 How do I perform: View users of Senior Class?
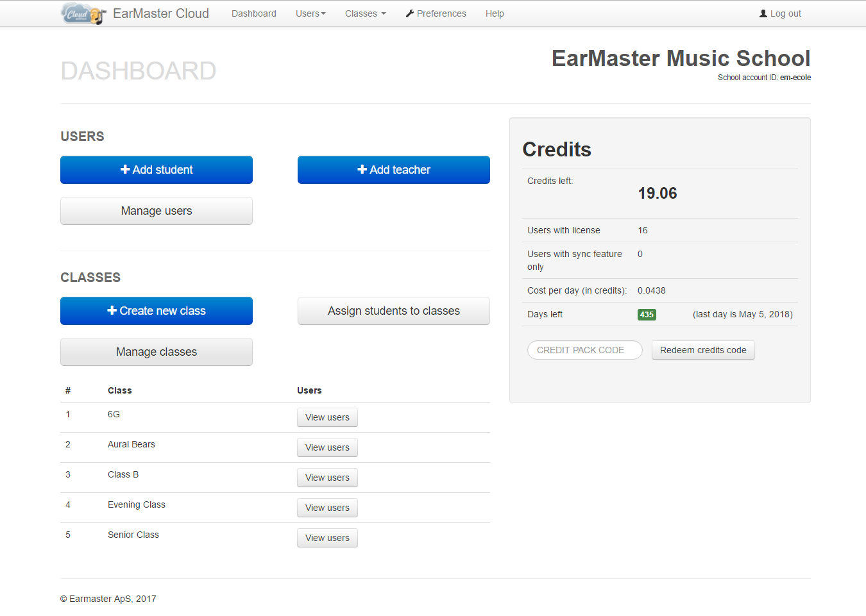pyautogui.click(x=327, y=538)
